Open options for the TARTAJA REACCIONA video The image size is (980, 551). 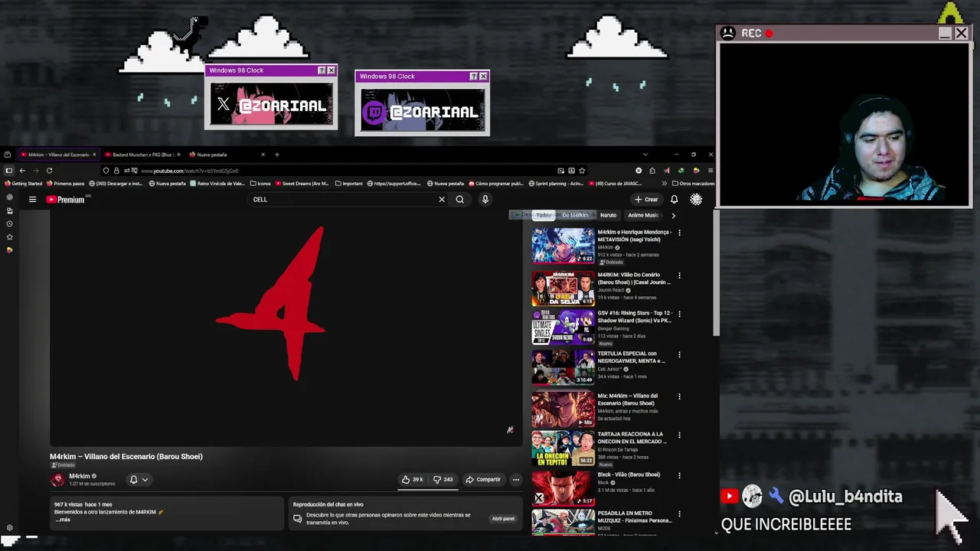pyautogui.click(x=679, y=435)
